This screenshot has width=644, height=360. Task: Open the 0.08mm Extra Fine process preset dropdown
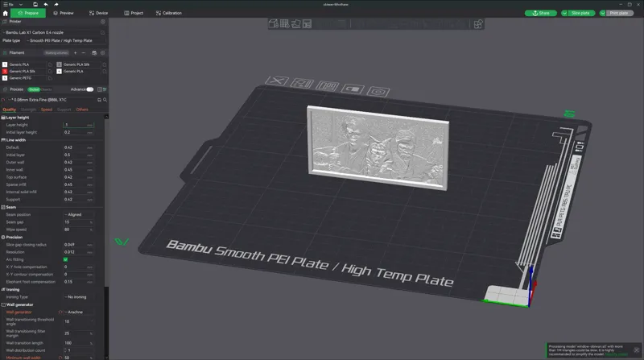51,100
